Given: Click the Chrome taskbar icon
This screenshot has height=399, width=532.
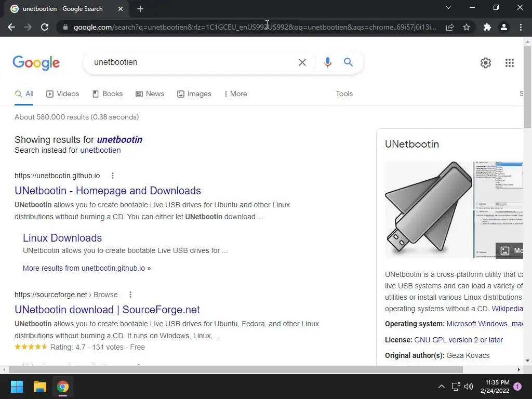Looking at the screenshot, I should pyautogui.click(x=63, y=387).
